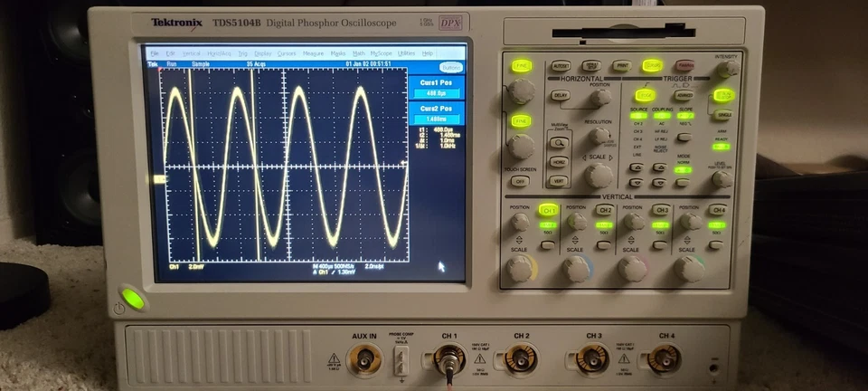Enable the CH 4 channel button

[x=717, y=210]
